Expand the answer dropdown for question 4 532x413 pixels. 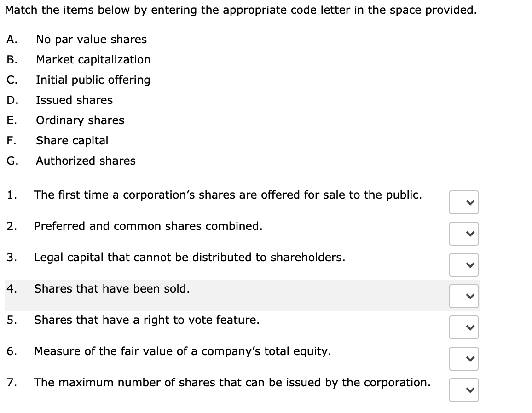(x=463, y=296)
